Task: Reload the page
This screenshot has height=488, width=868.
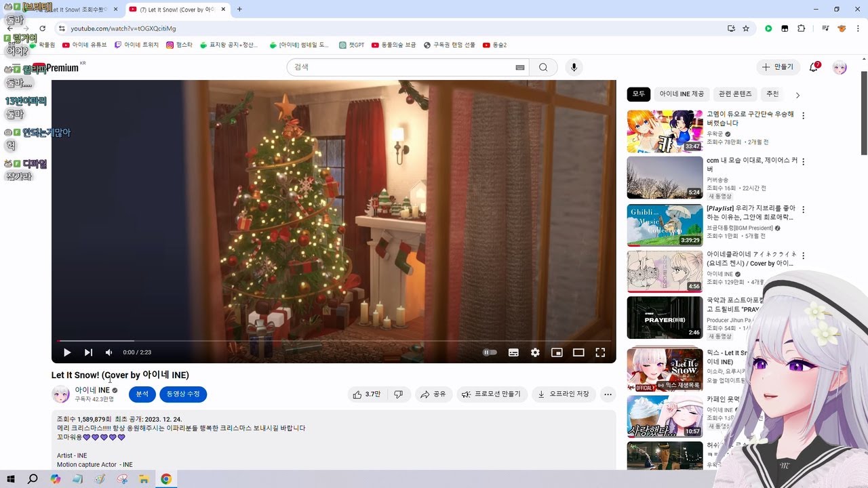Action: [42, 28]
